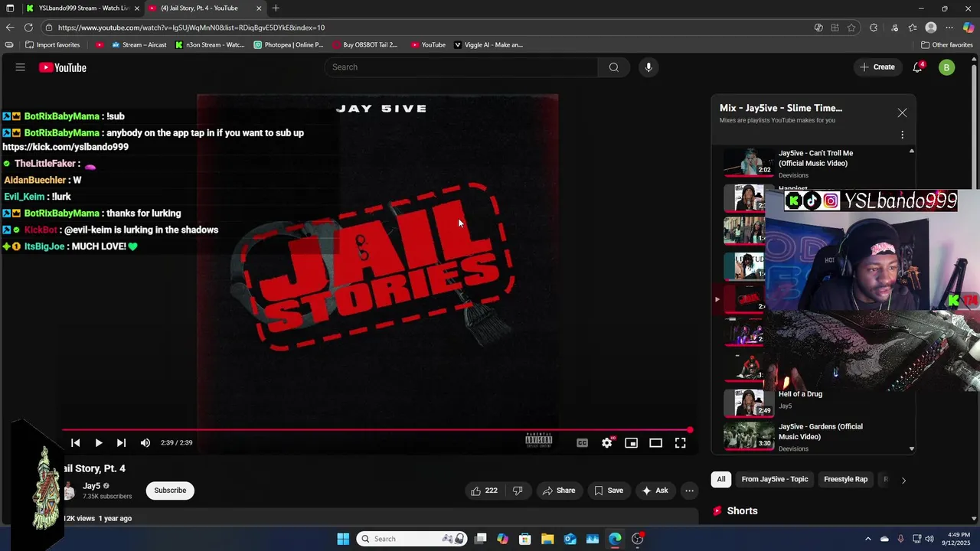Select the Freestyle Rap chip
Screen dimensions: 980x551
(x=845, y=480)
